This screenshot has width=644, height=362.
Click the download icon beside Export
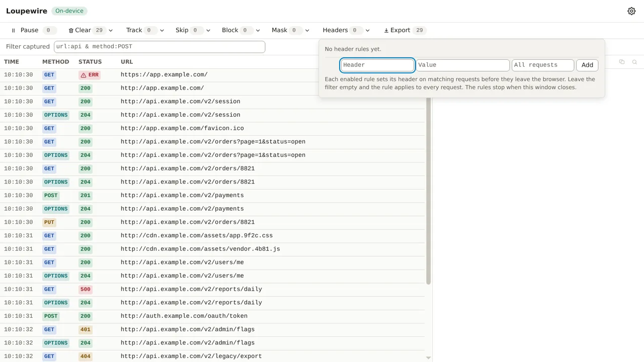386,31
